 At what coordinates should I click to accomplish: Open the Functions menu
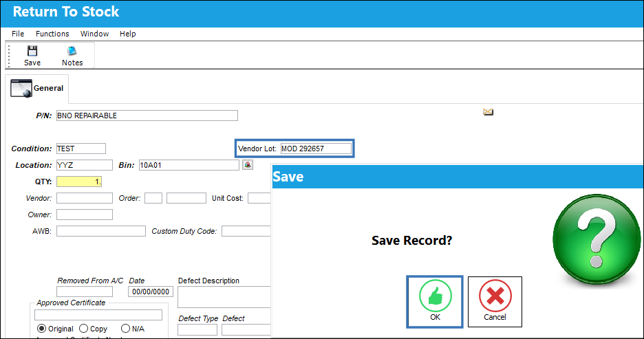52,34
